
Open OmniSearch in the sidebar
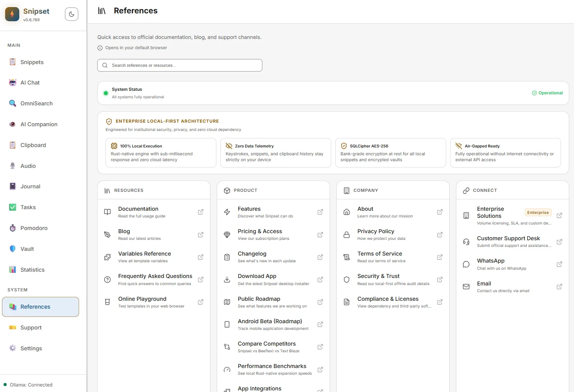(x=41, y=103)
